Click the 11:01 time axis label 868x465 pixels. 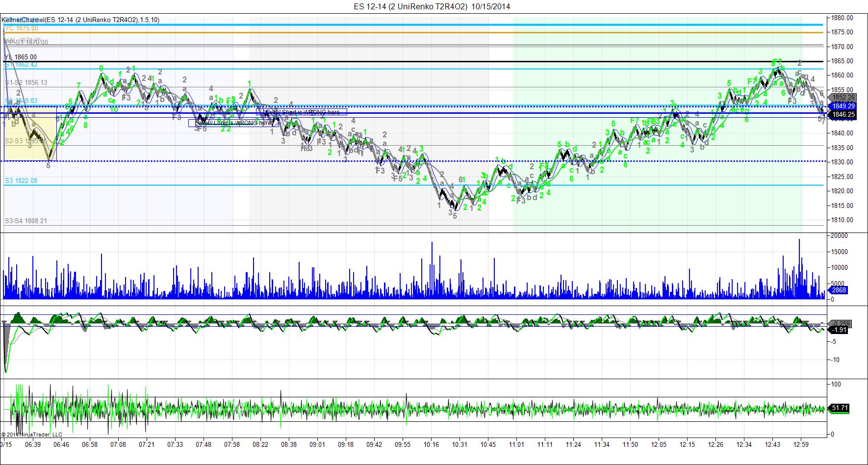tap(516, 445)
